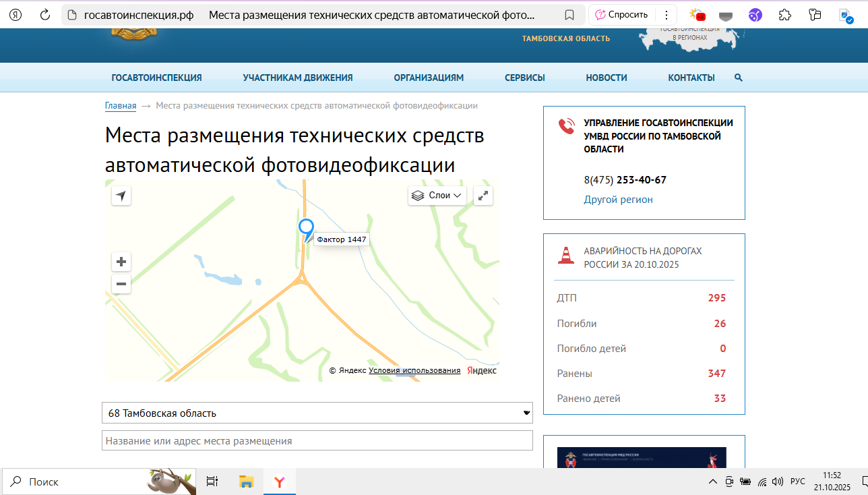Open the Сервисы menu item
The width and height of the screenshot is (868, 495).
524,78
